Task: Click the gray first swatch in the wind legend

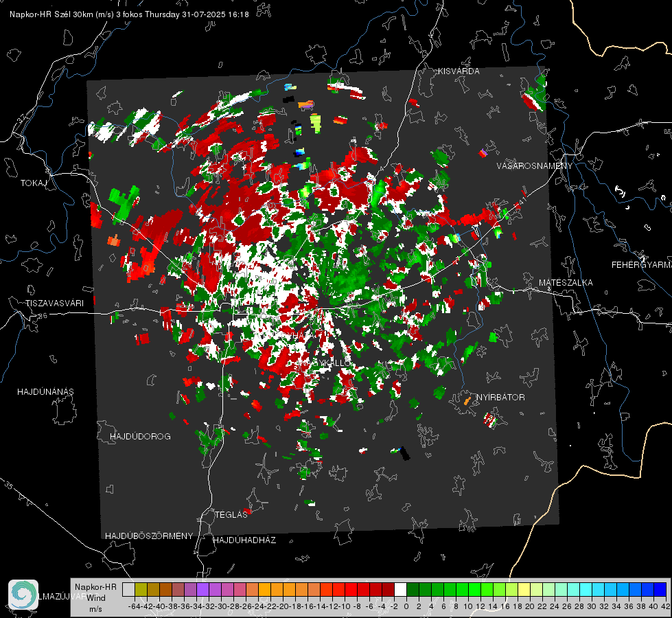Action: pos(128,589)
